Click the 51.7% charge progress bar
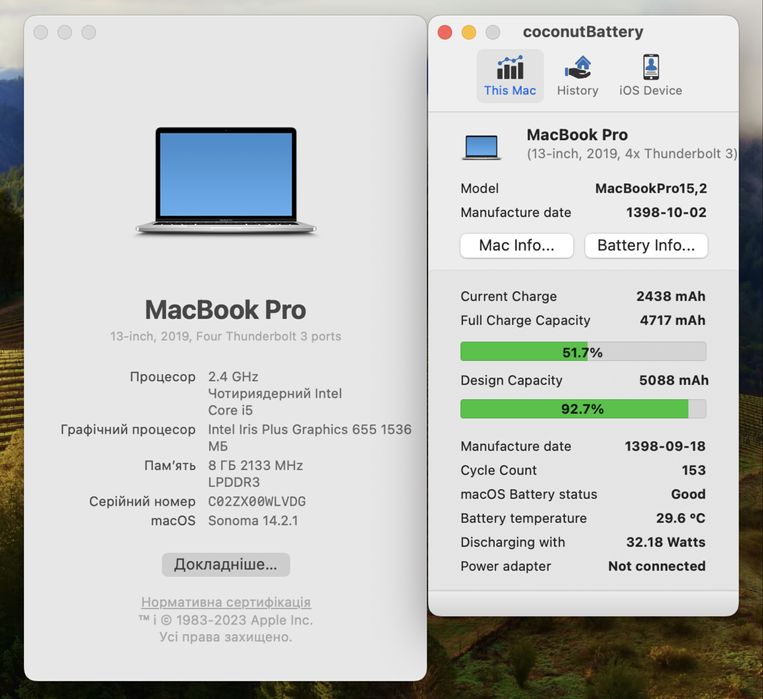This screenshot has width=763, height=699. [x=583, y=351]
